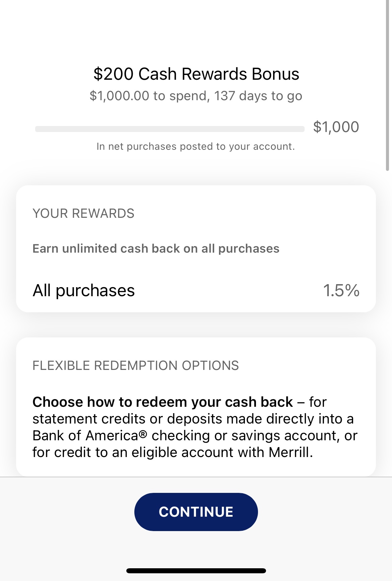This screenshot has width=392, height=581.
Task: Tap the 'statement credits or deposits' text line
Action: click(193, 419)
